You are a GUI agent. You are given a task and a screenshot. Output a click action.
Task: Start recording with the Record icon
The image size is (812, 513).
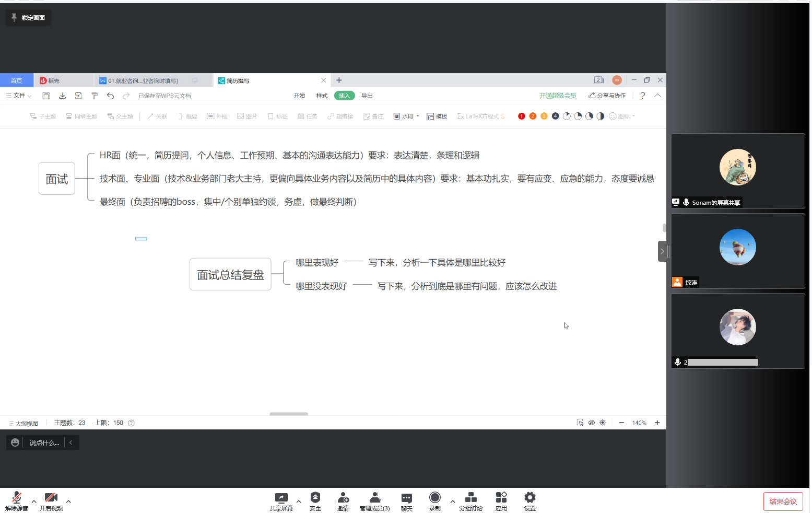point(434,497)
